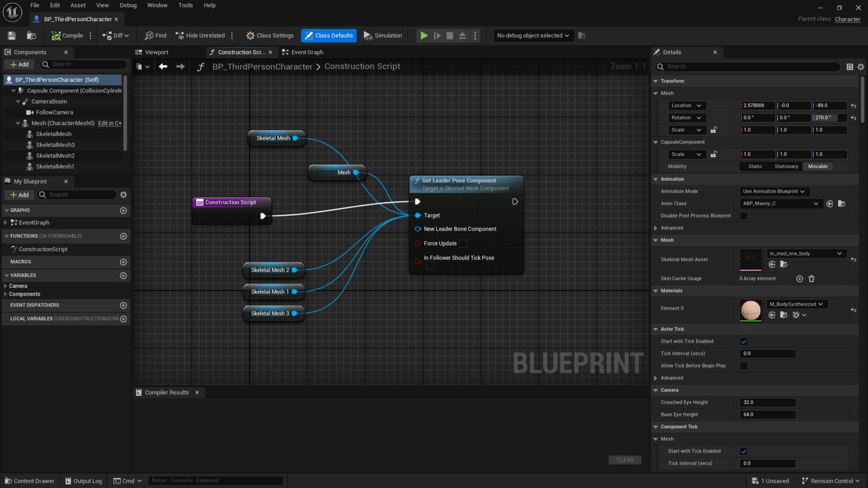
Task: Open Details panel settings gear
Action: [x=861, y=67]
